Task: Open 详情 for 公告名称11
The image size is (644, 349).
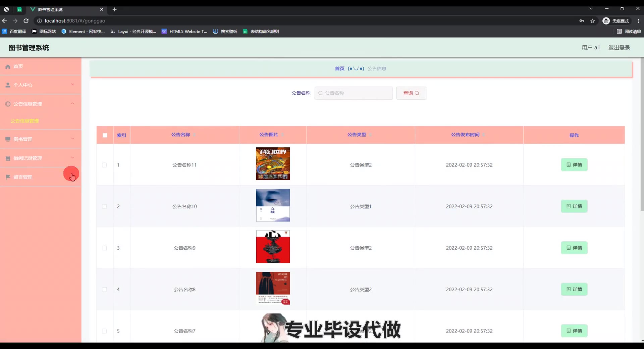Action: coord(574,165)
